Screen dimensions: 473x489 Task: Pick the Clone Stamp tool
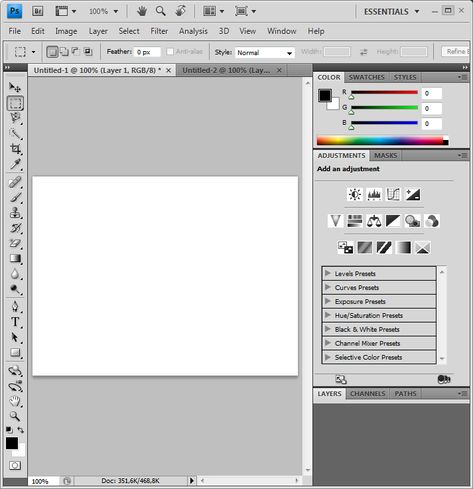(x=15, y=212)
